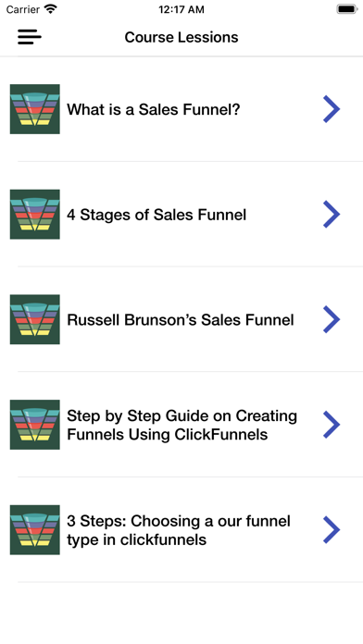Image resolution: width=363 pixels, height=644 pixels.
Task: Click the Course Lessions header title
Action: 181,37
